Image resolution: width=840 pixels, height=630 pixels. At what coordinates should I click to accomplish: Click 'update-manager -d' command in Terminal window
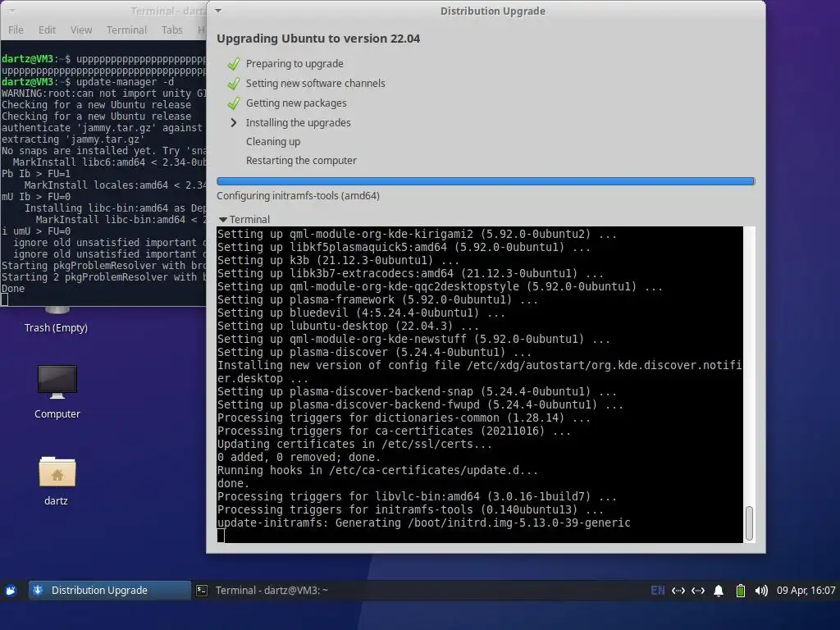pyautogui.click(x=125, y=82)
